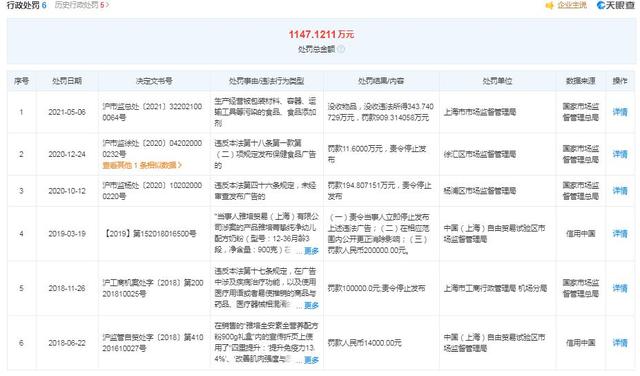Click the 决定文书号 column header
Viewport: 640px width, 376px height.
[x=154, y=81]
